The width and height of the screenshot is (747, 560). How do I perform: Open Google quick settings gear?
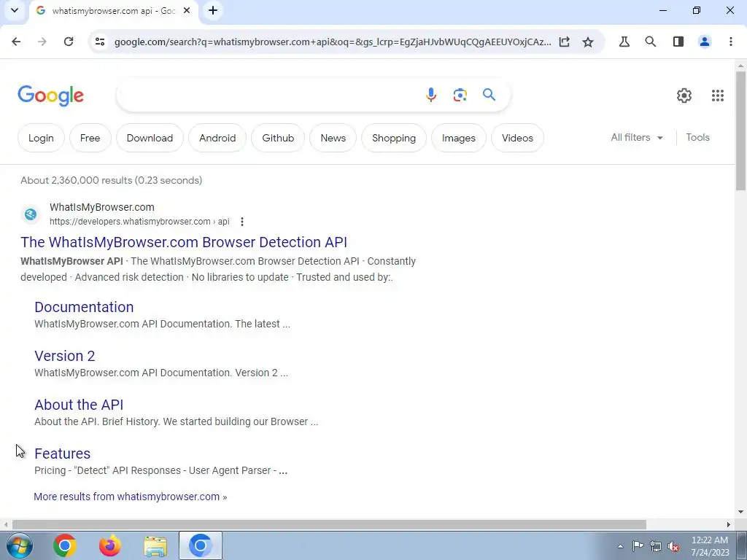[684, 96]
